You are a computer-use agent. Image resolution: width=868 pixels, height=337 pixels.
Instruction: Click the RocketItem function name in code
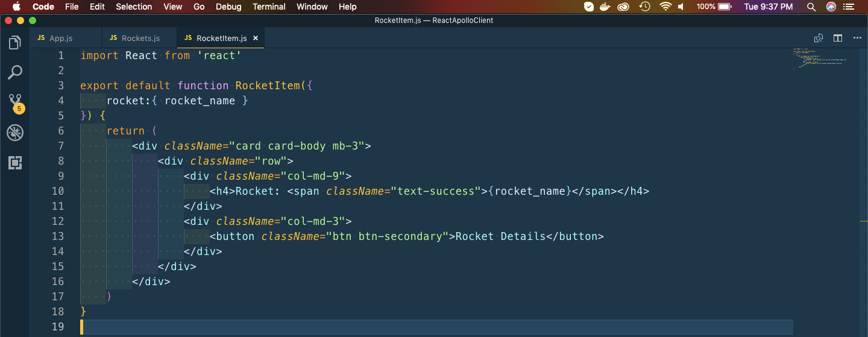pos(268,86)
